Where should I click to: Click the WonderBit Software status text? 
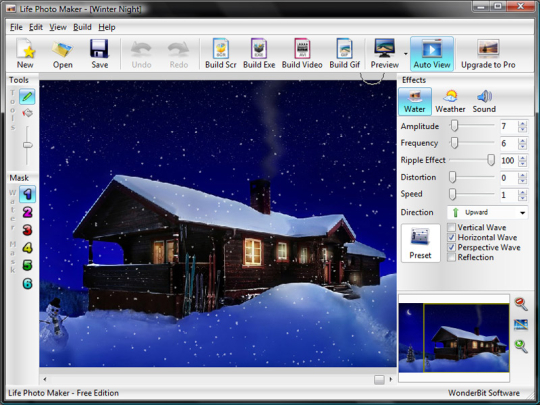484,393
